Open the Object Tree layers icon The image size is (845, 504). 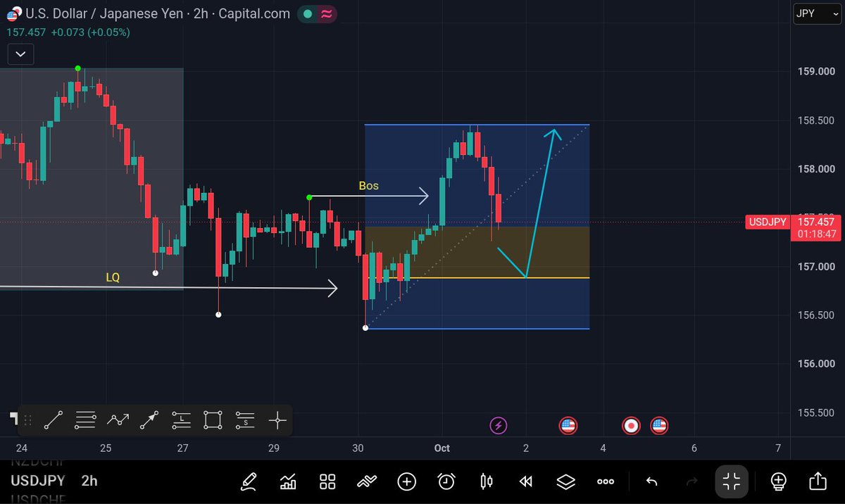[565, 481]
